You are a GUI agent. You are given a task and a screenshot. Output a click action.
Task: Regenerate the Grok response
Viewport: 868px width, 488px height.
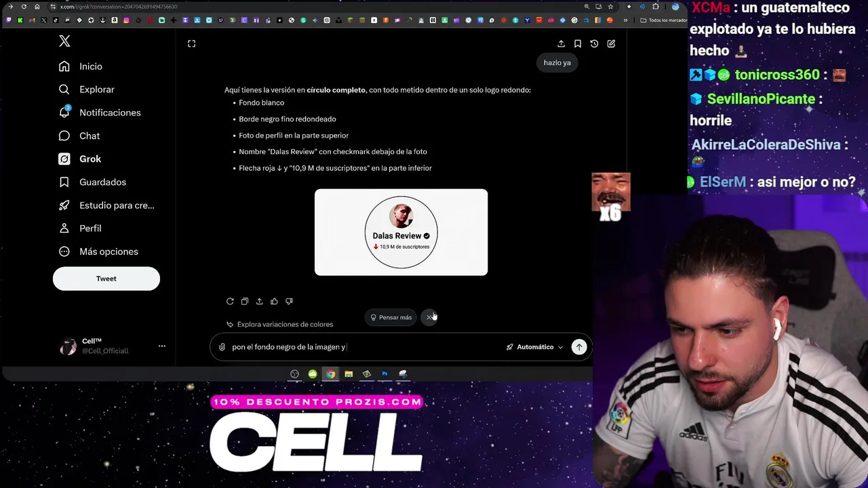(230, 301)
